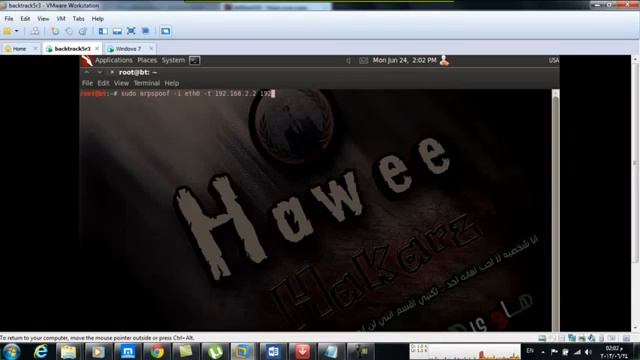Click the BackTrack dragon logo icon
640x360 pixels.
tap(87, 60)
